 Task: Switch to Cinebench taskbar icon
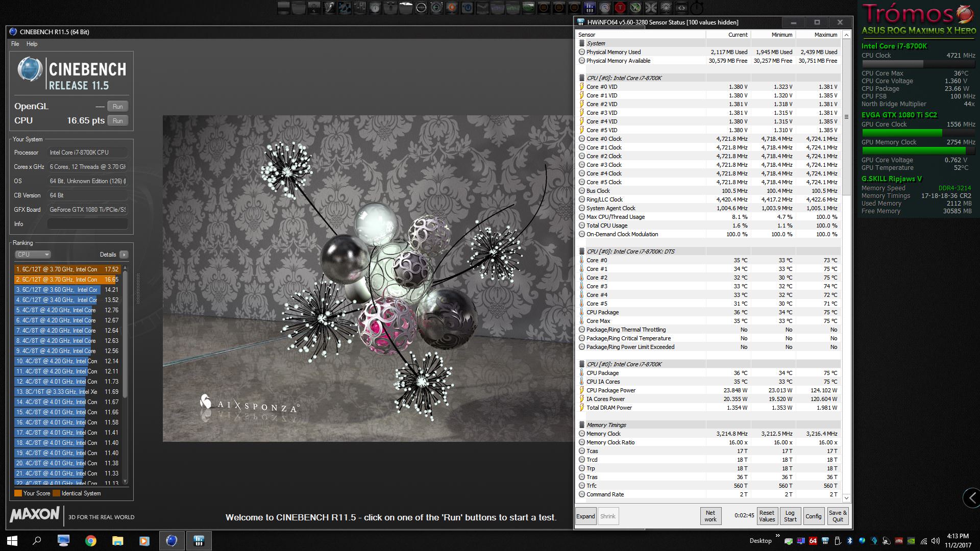click(171, 541)
